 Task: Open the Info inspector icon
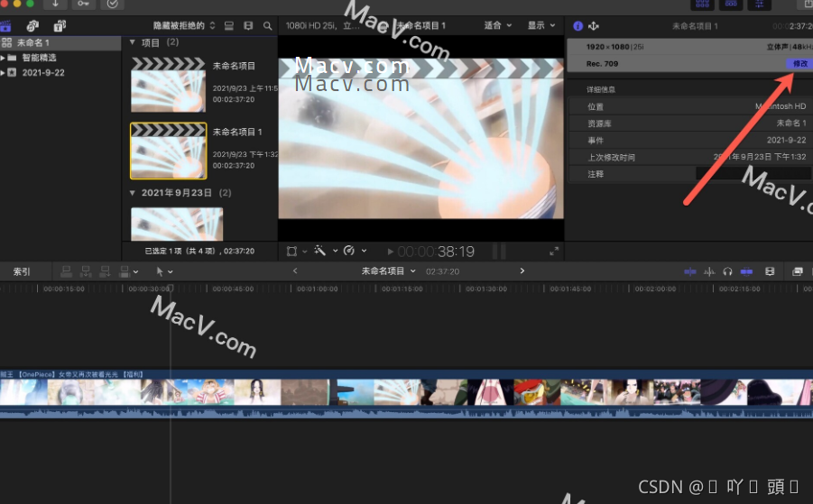coord(578,26)
